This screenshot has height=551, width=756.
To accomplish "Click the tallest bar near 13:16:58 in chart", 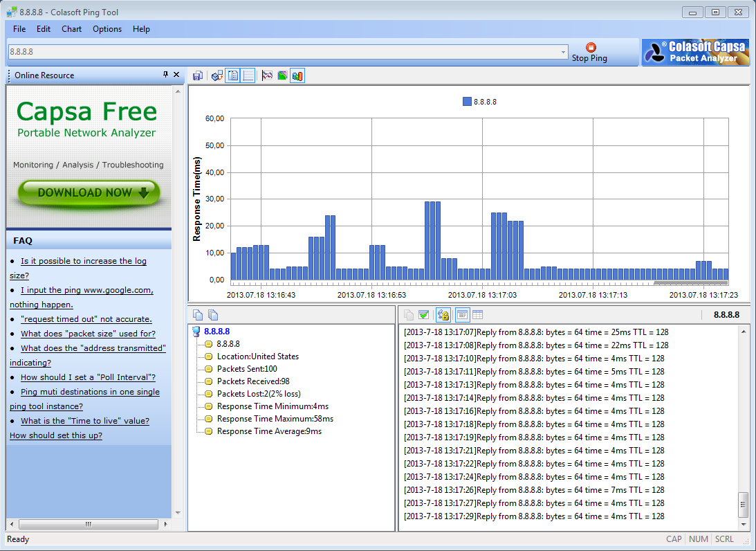I will (432, 241).
